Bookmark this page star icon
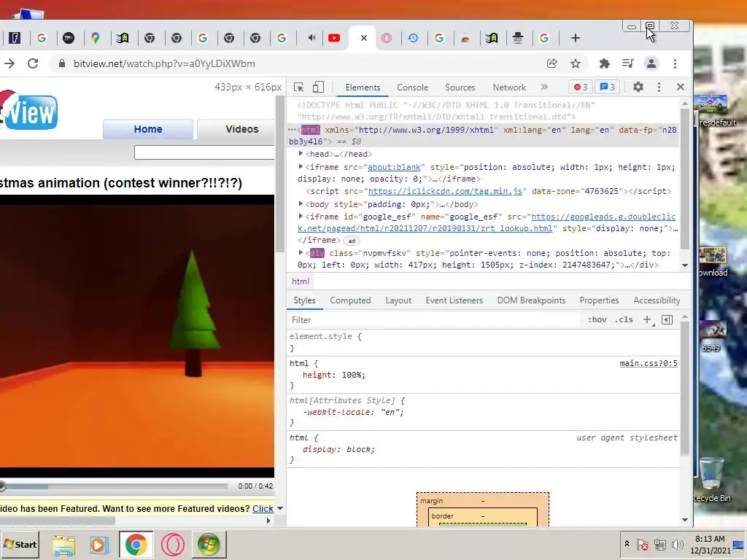 (x=576, y=63)
